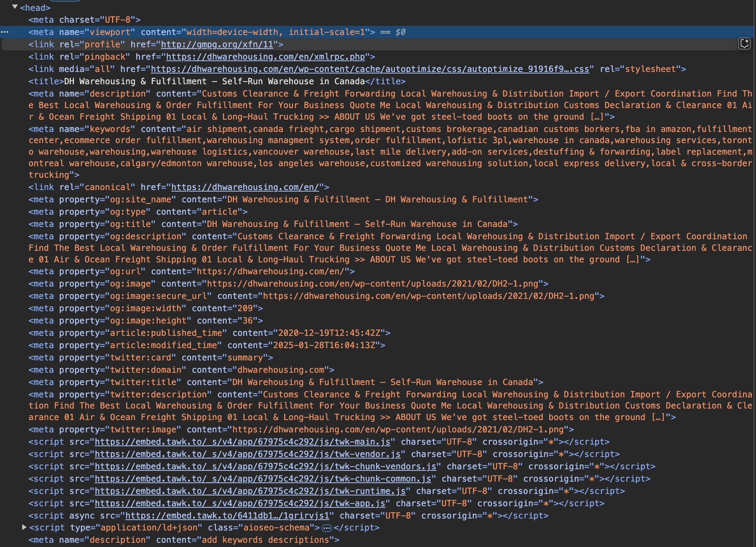The height and width of the screenshot is (547, 756).
Task: Select the twitter:domain meta row
Action: 181,370
